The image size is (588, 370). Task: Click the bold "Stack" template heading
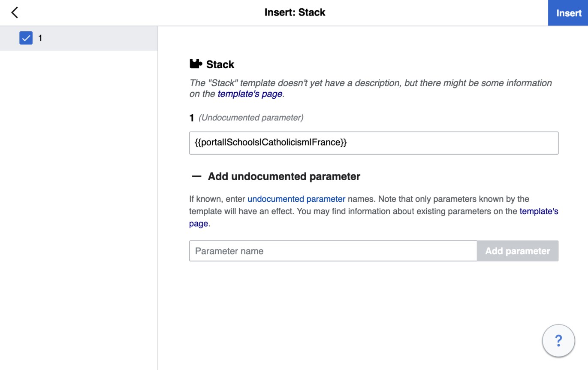[220, 64]
